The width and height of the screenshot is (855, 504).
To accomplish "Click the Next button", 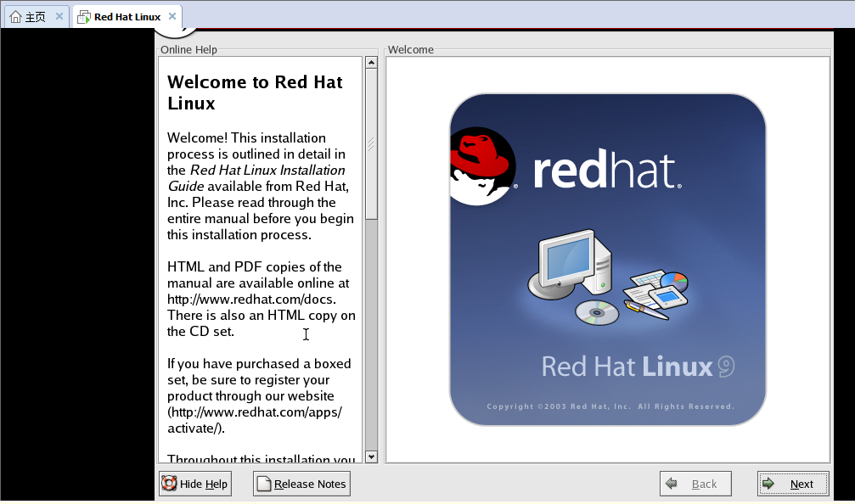I will pyautogui.click(x=793, y=484).
